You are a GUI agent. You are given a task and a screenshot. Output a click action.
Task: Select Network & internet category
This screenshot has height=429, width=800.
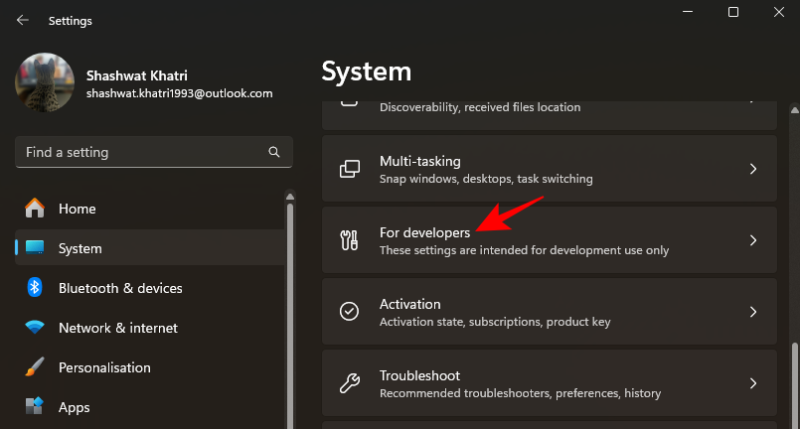118,328
